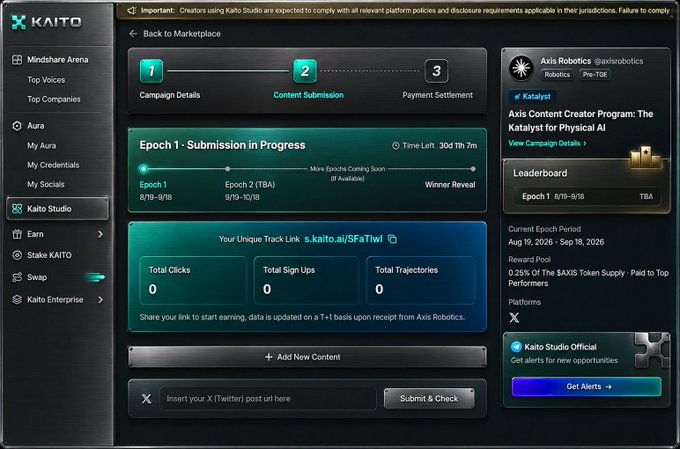The height and width of the screenshot is (449, 680).
Task: Go to My Aura
Action: pyautogui.click(x=42, y=146)
